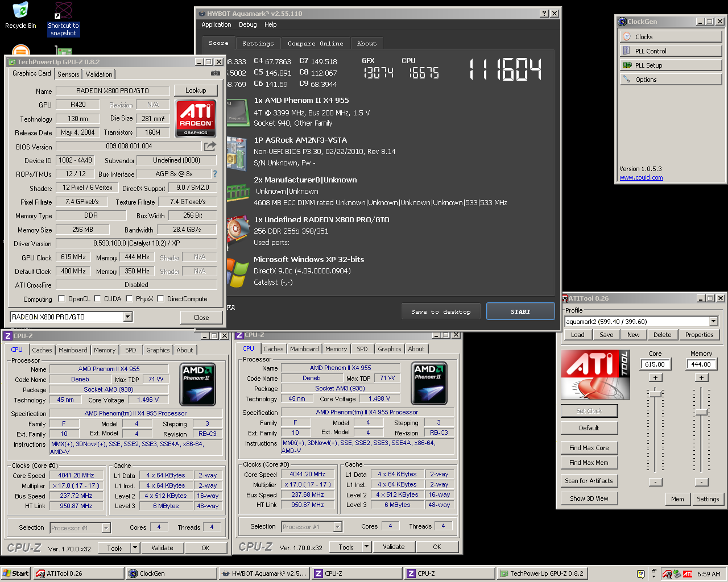The image size is (728, 582).
Task: Open the Sensors tab in GPU-Z
Action: [68, 74]
